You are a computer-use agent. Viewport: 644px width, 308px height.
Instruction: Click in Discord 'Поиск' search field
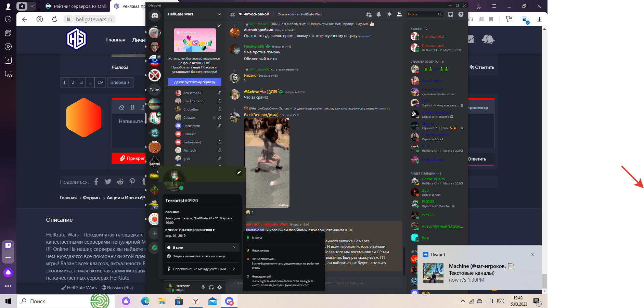coord(425,14)
